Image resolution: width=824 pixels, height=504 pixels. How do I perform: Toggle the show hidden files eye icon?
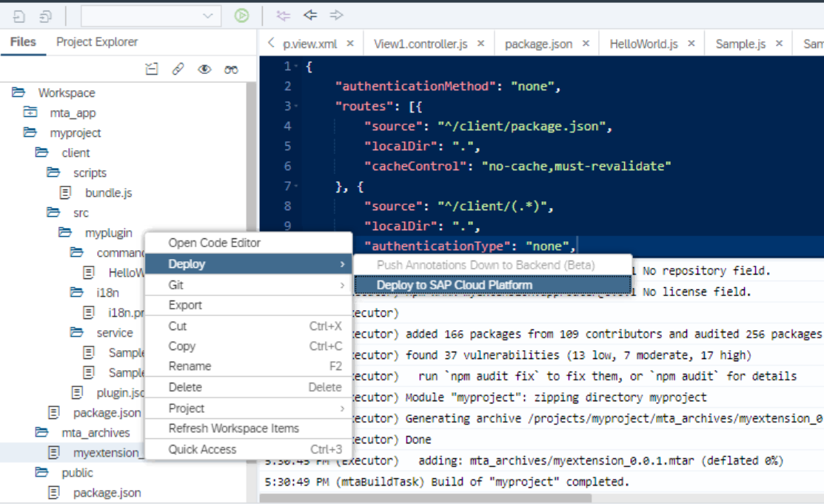pyautogui.click(x=204, y=69)
